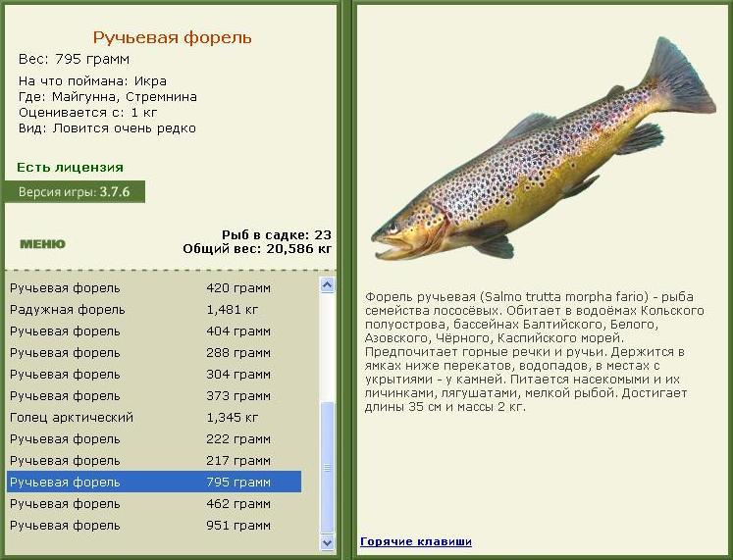Click highlighted Ручьевая форель 795 грамм row
733x560 pixels.
click(x=154, y=482)
